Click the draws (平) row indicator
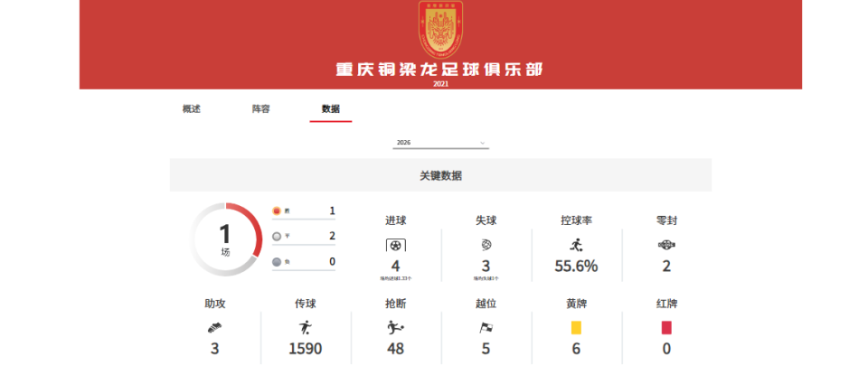The image size is (868, 384). click(x=277, y=237)
